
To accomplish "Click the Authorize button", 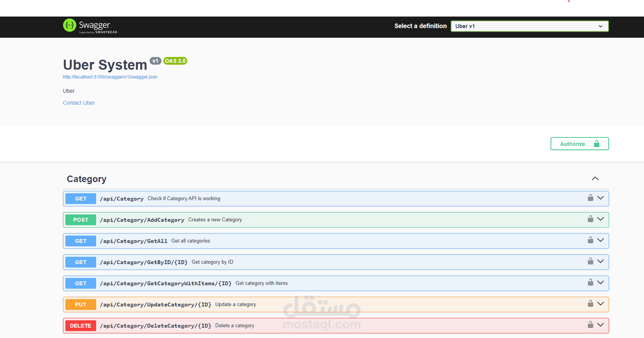I will 579,144.
